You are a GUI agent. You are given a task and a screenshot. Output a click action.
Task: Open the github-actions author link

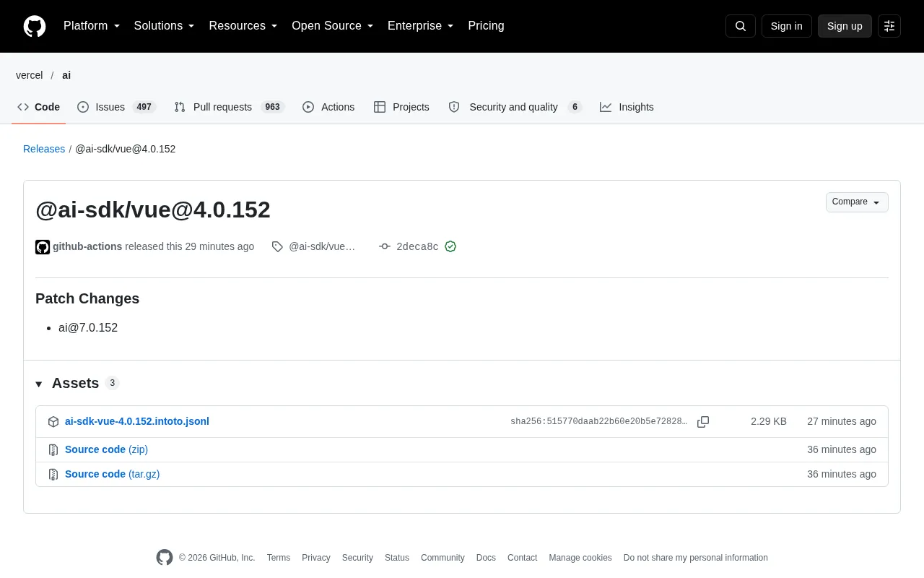pos(87,246)
